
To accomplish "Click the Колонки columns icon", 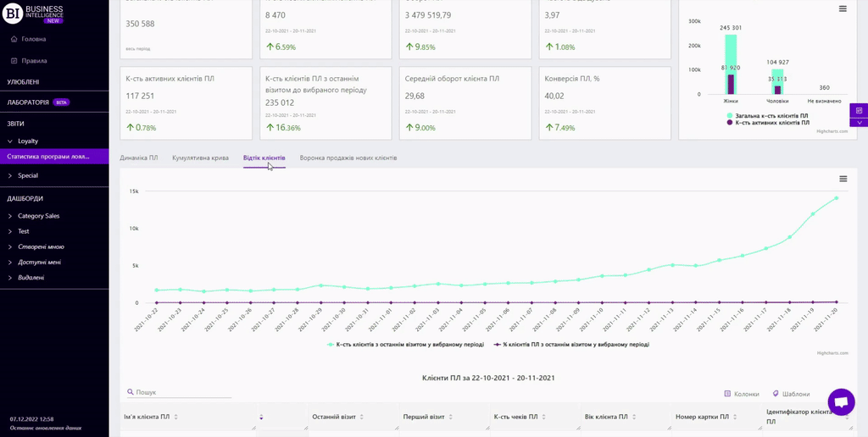I will click(x=727, y=394).
